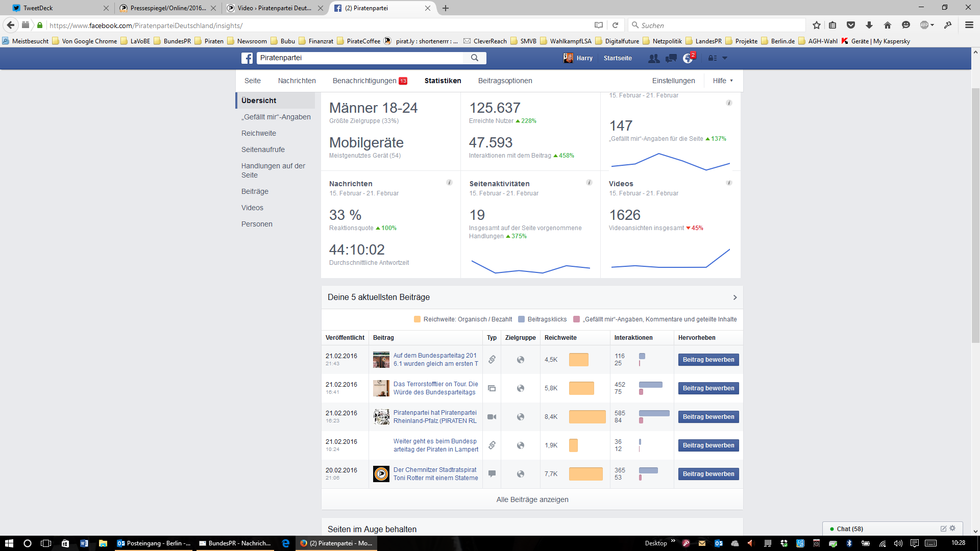Viewport: 980px width, 551px height.
Task: Open the Chat settings gear icon
Action: 952,529
